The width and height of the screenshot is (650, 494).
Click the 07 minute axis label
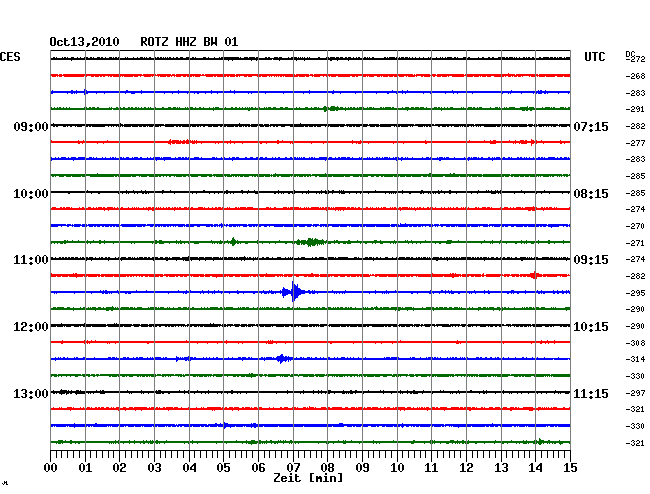(x=293, y=468)
